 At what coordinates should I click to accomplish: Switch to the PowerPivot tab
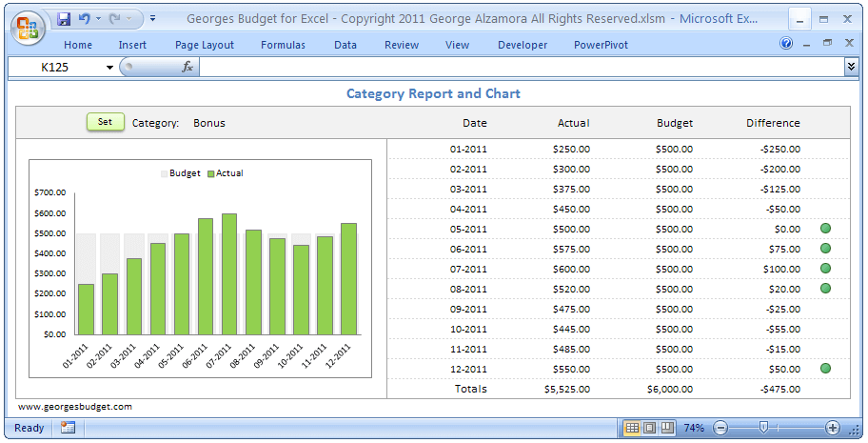coord(601,45)
